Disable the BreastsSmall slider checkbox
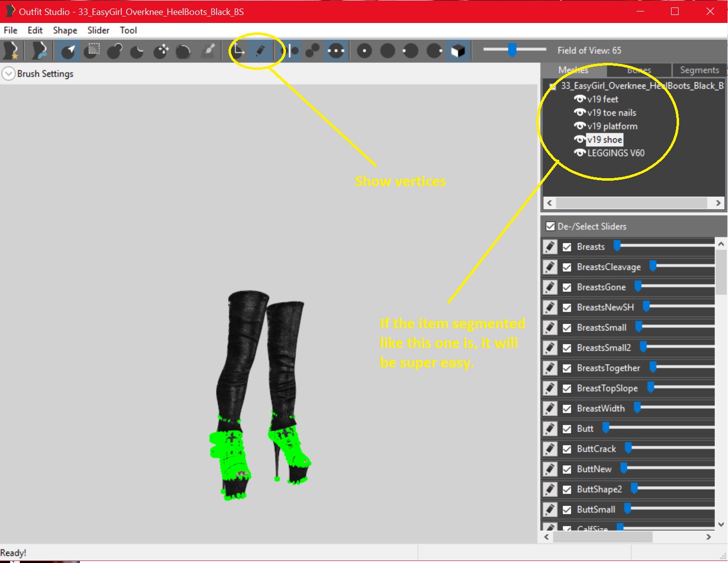This screenshot has height=563, width=728. coord(567,327)
